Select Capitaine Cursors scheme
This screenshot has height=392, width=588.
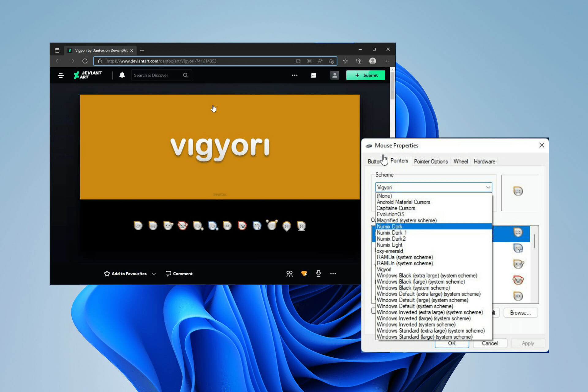point(434,208)
